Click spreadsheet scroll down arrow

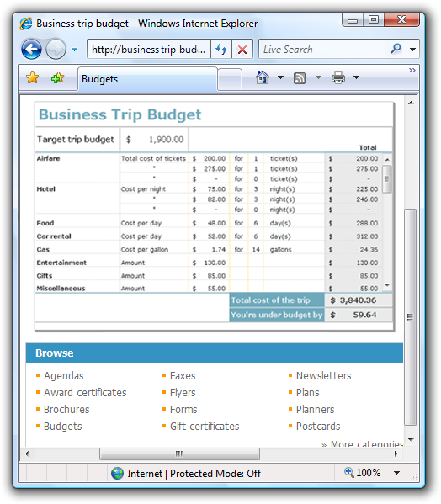point(387,285)
